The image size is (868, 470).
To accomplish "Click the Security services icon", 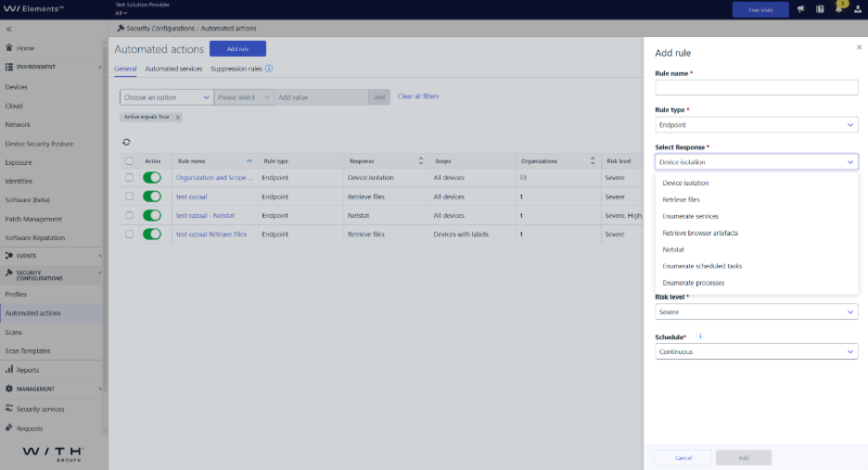I will [9, 408].
